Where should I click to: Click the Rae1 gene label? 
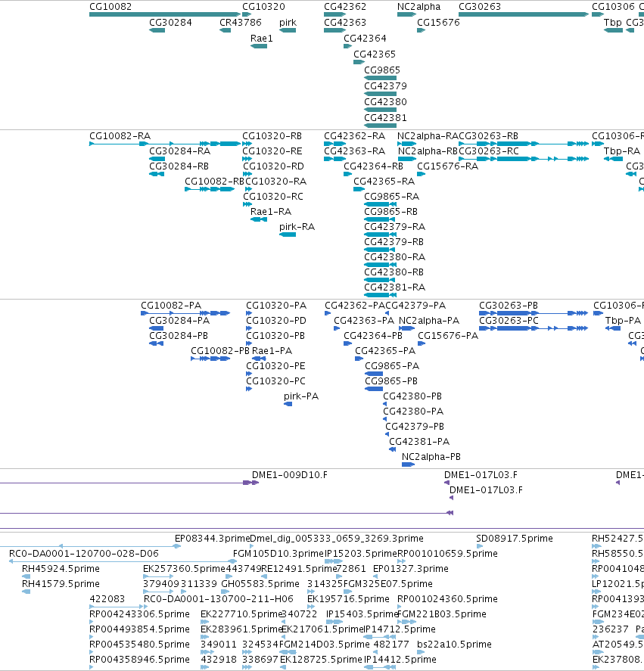(262, 39)
